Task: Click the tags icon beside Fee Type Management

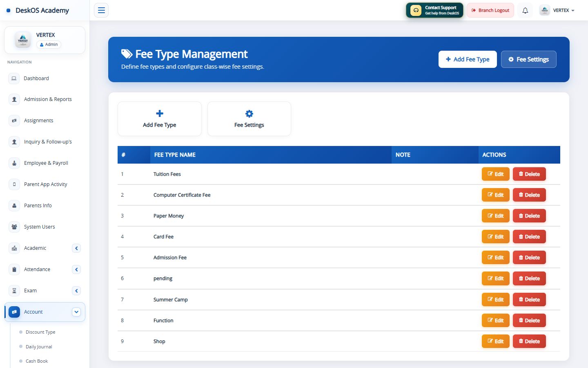Action: pos(127,54)
